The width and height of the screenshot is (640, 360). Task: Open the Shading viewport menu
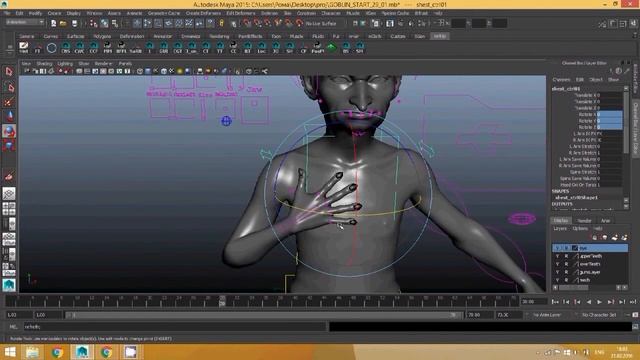point(44,64)
